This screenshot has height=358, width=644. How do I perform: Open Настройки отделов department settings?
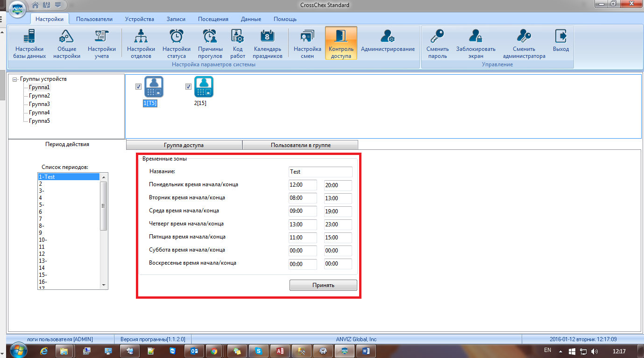pos(141,43)
